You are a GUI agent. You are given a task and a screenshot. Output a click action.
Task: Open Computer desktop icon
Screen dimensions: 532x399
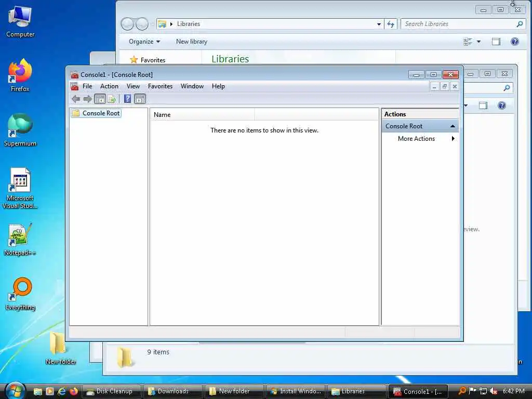20,22
